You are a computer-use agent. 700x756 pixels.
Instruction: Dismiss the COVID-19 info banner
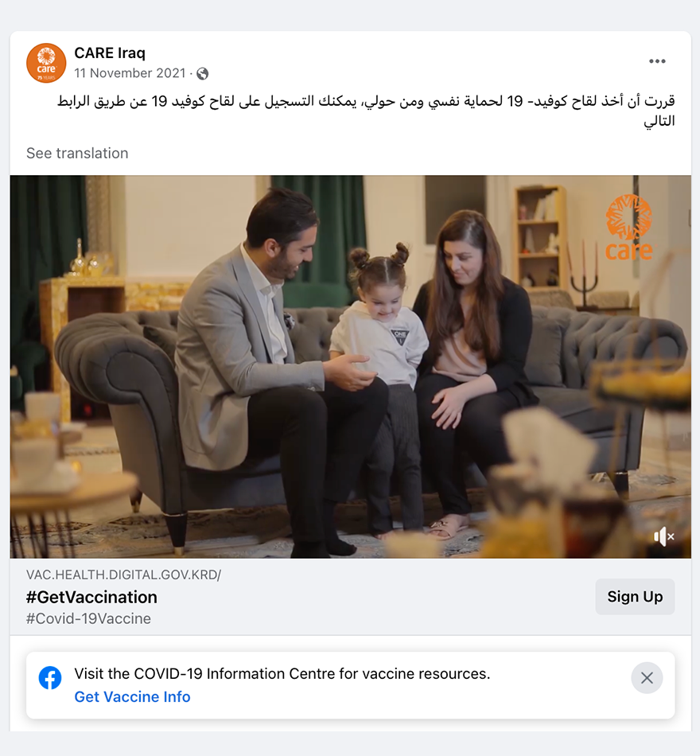click(x=647, y=678)
